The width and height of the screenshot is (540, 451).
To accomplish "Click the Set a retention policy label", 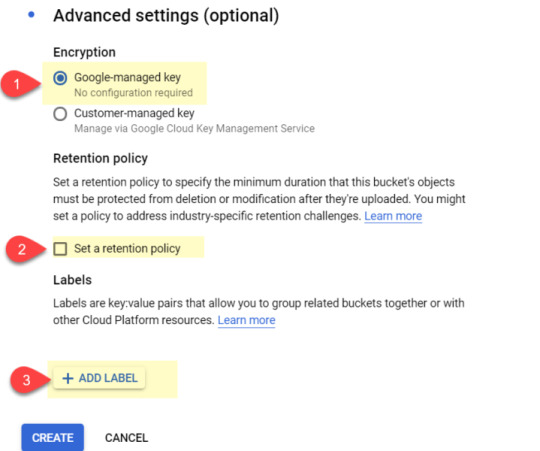I will coord(127,249).
